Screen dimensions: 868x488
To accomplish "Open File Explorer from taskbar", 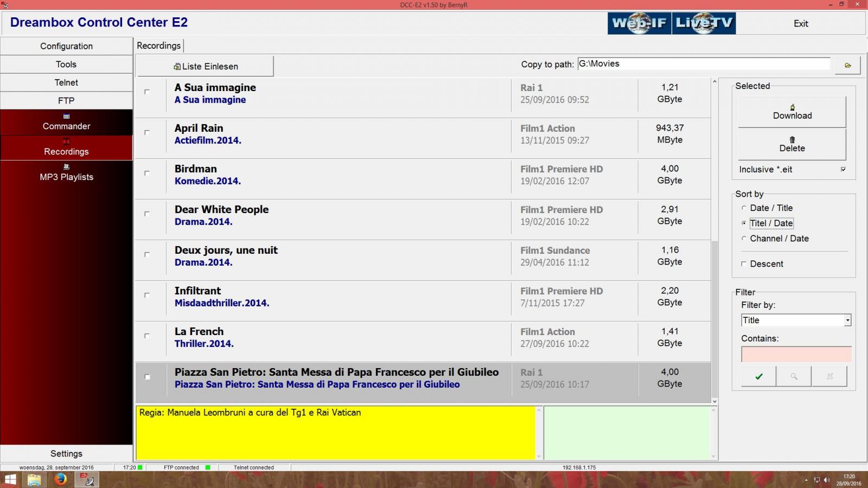I will pyautogui.click(x=34, y=479).
